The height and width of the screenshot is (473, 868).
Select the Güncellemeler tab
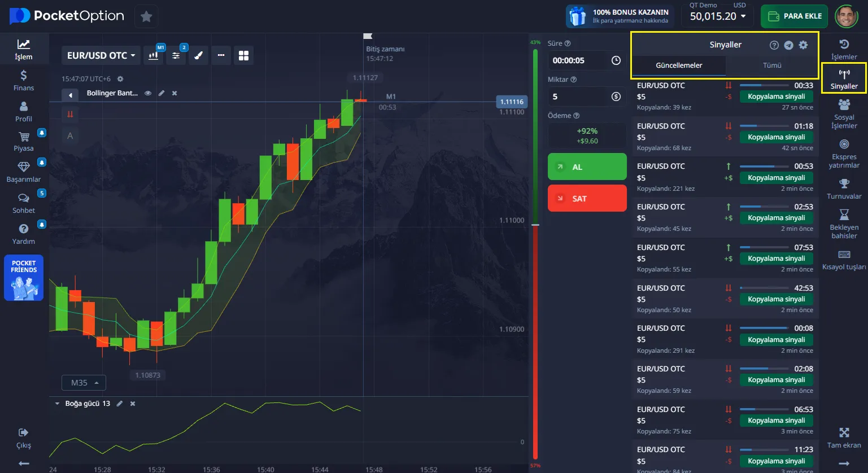(679, 65)
